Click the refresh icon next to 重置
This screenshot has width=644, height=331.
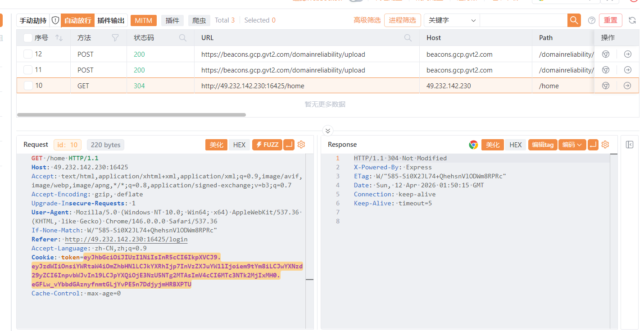(632, 20)
